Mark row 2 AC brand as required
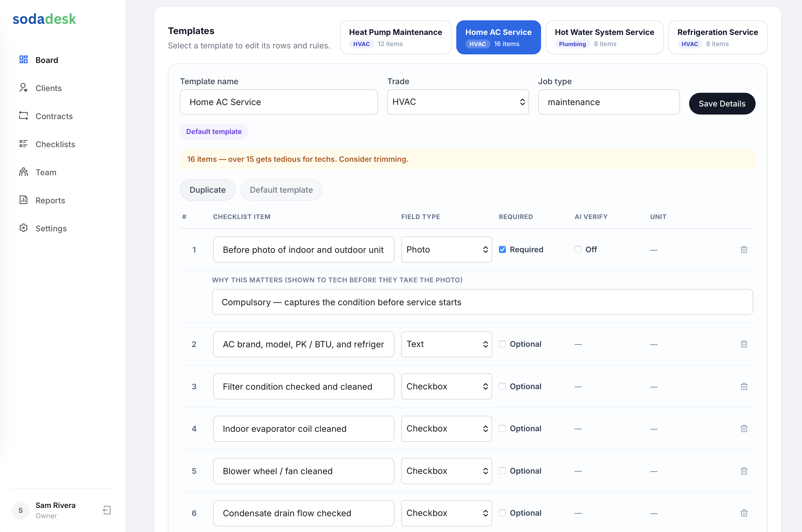The image size is (802, 532). [502, 344]
